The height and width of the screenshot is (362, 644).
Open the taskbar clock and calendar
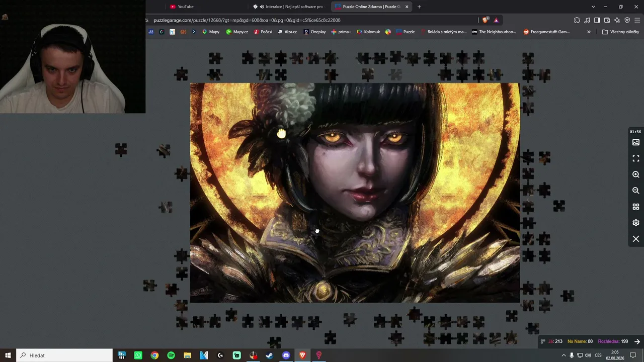pyautogui.click(x=614, y=355)
